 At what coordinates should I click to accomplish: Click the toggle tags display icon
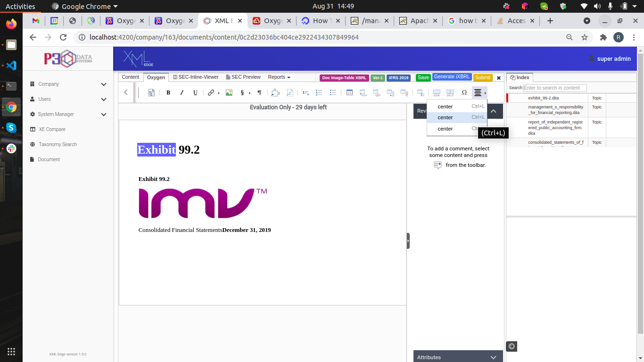[151, 92]
